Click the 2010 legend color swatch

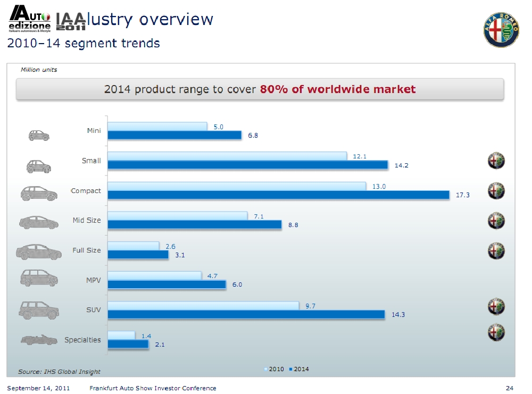tap(267, 369)
